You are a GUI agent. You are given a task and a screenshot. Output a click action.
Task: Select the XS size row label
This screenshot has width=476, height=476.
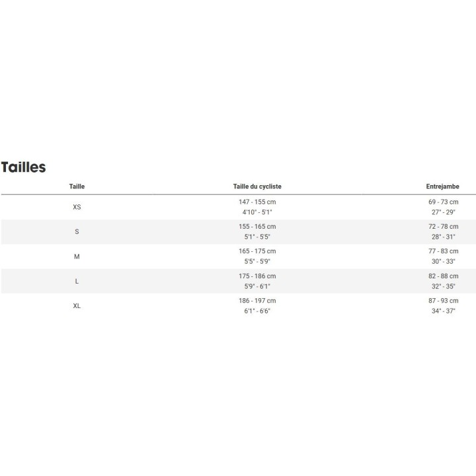(x=77, y=207)
